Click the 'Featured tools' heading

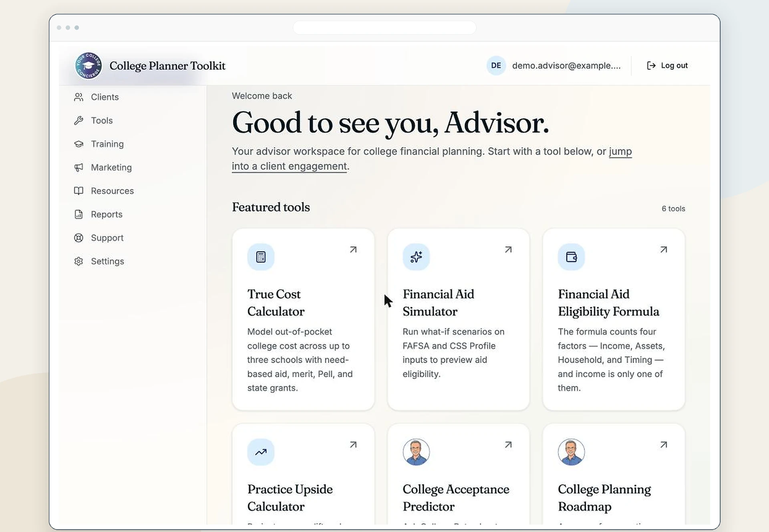point(271,207)
